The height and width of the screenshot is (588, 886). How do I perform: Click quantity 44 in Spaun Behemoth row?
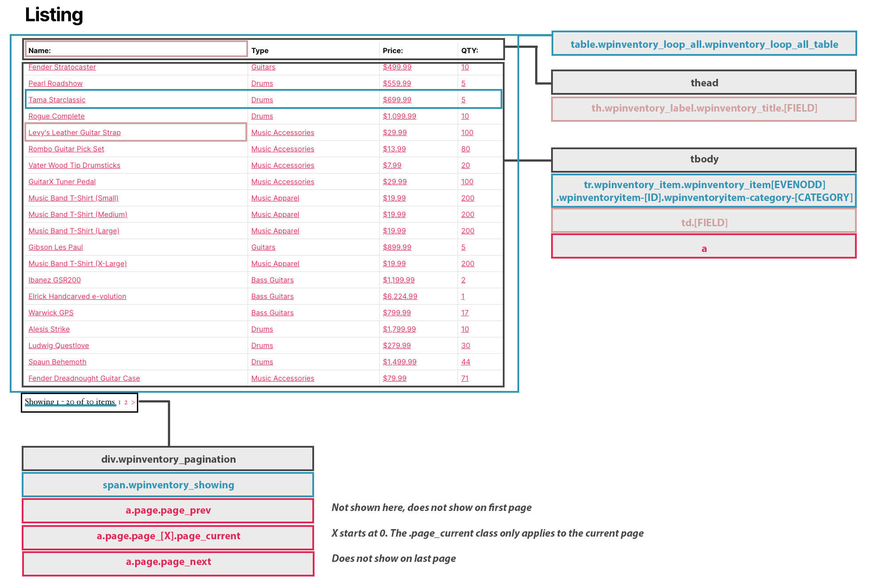466,362
